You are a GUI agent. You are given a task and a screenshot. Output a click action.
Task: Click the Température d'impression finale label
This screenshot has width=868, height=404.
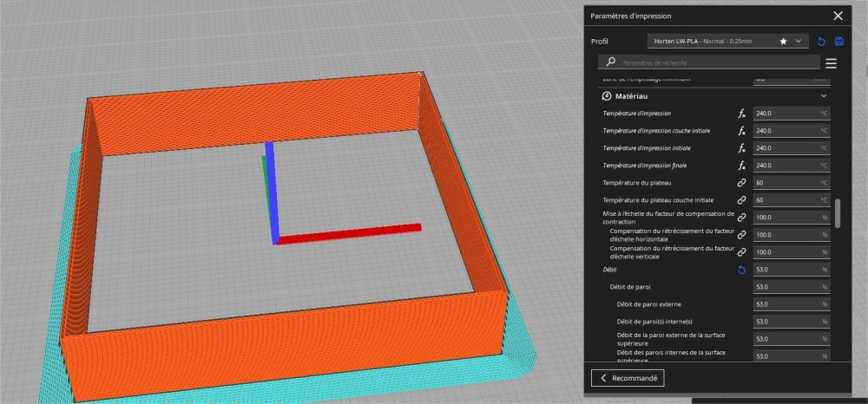coord(646,166)
